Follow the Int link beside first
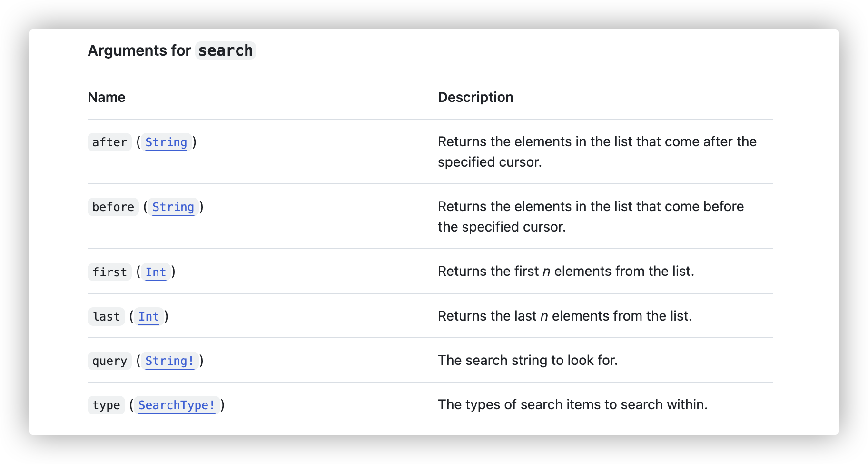Viewport: 868px width, 464px height. coord(156,272)
